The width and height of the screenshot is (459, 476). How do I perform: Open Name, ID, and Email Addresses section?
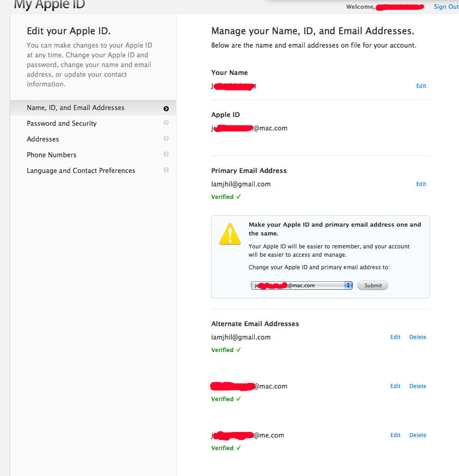[x=93, y=108]
